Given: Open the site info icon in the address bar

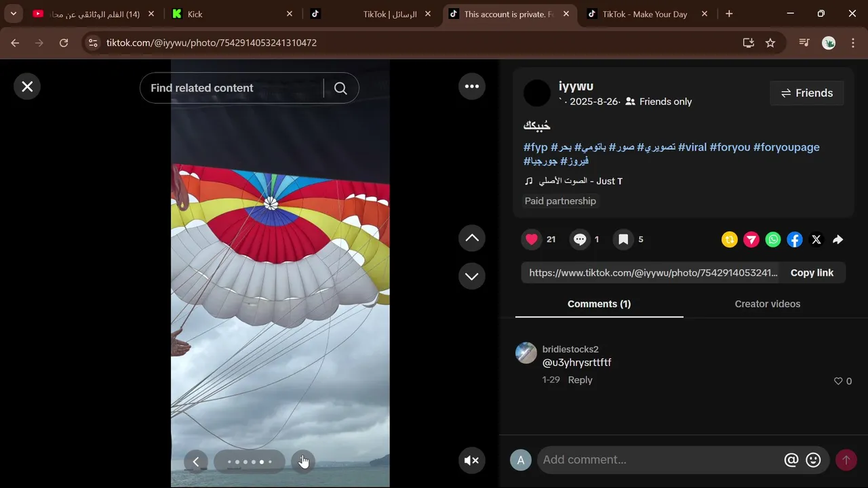Looking at the screenshot, I should pos(94,43).
